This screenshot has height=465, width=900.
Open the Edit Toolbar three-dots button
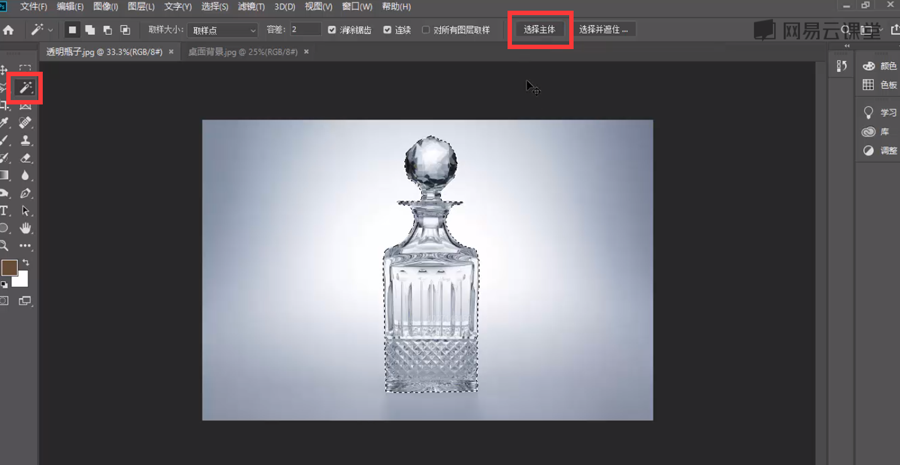coord(25,246)
